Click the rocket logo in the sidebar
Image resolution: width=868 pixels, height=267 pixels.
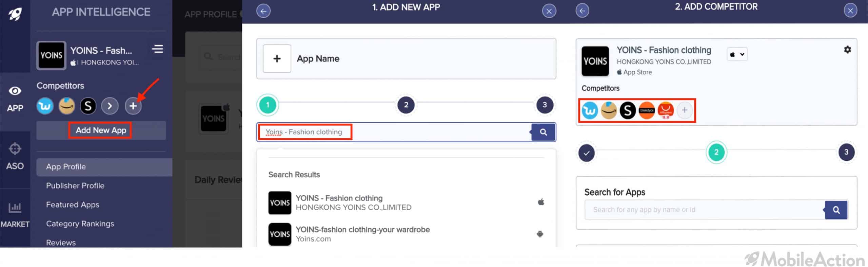click(15, 14)
